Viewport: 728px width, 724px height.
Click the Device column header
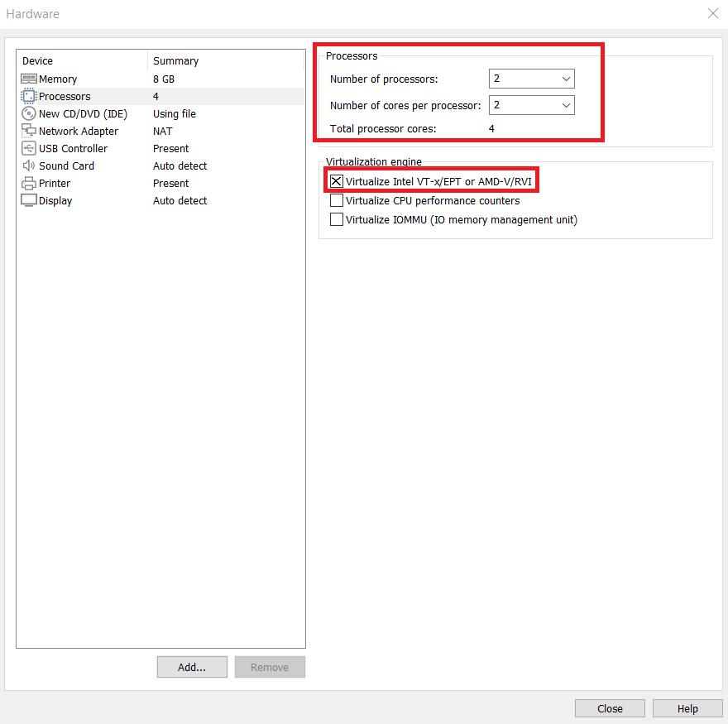pos(37,61)
